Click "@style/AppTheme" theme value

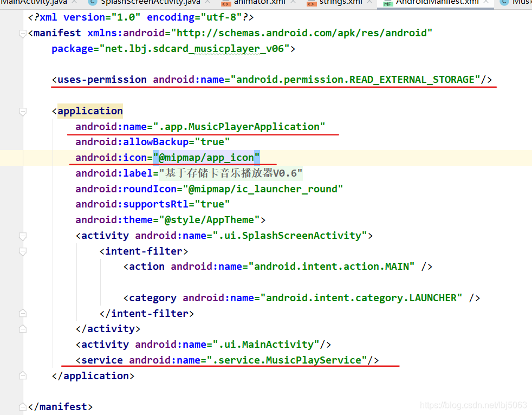click(x=209, y=220)
